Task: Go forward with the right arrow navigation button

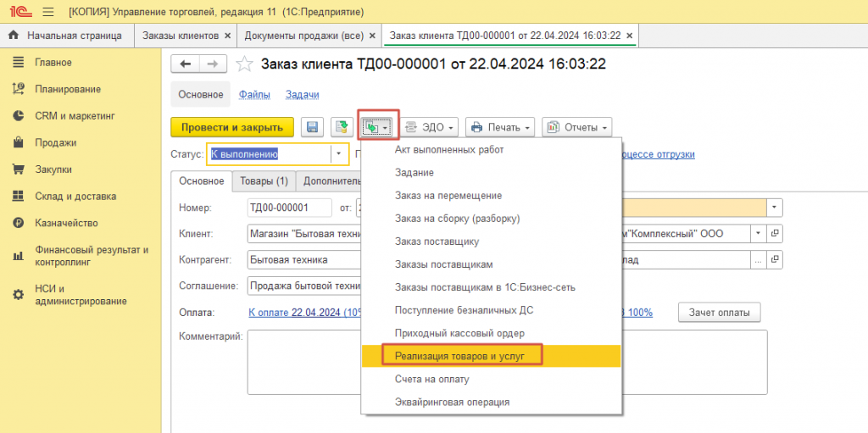Action: (x=213, y=64)
